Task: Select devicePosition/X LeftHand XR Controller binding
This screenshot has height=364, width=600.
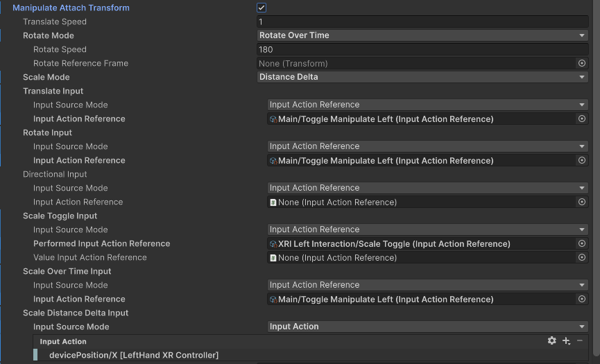Action: click(x=311, y=355)
